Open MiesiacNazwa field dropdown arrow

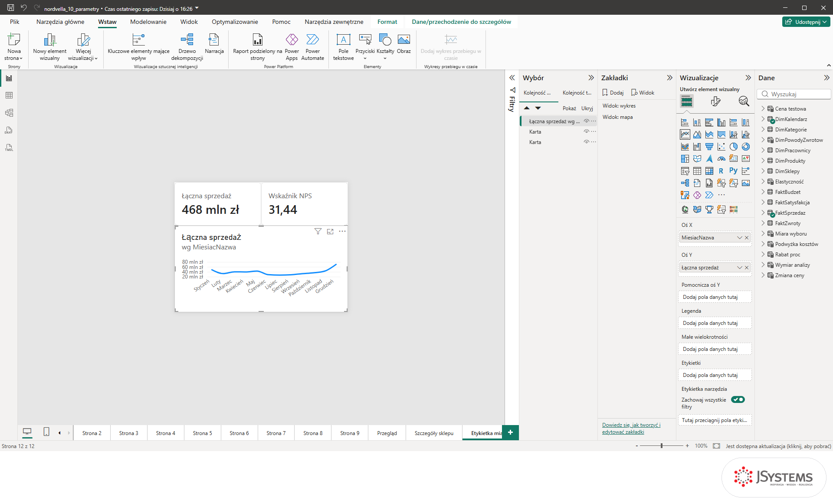click(740, 238)
